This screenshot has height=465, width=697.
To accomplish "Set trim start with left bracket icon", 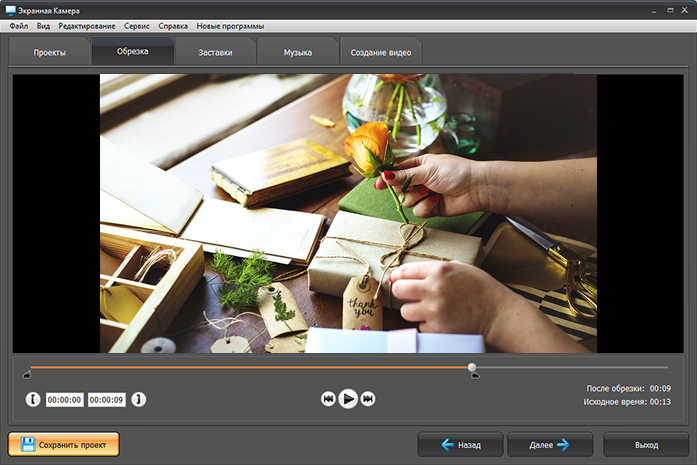I will (x=34, y=400).
